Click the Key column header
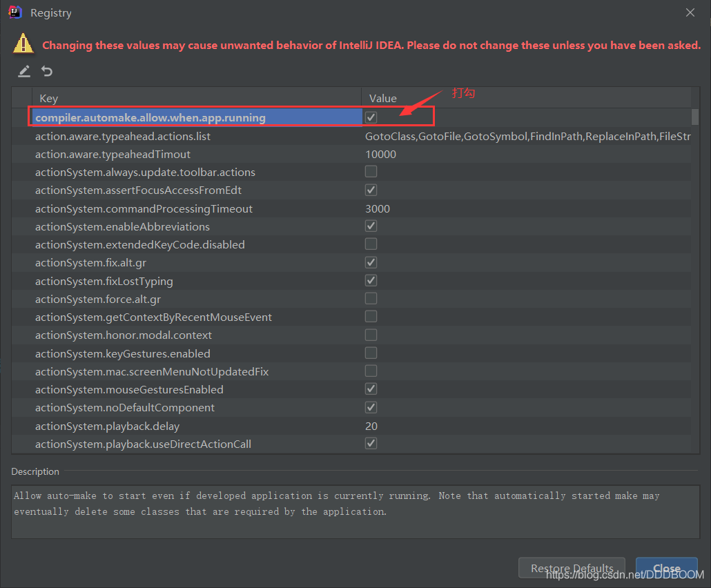Image resolution: width=711 pixels, height=588 pixels. tap(196, 99)
